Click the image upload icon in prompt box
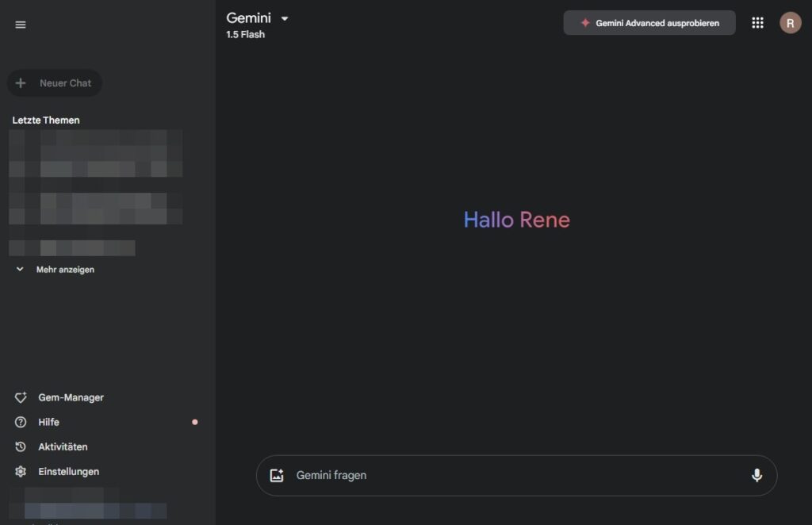812x525 pixels. [x=277, y=475]
